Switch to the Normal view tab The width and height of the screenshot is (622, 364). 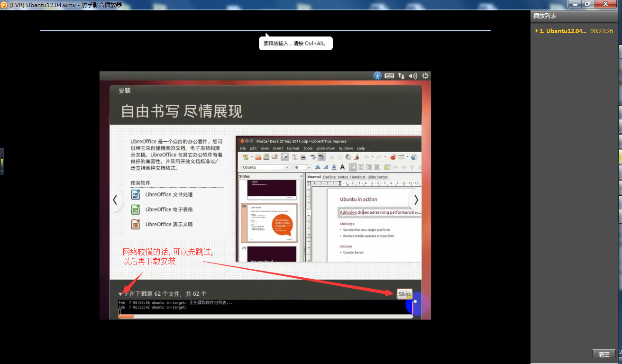pos(314,177)
